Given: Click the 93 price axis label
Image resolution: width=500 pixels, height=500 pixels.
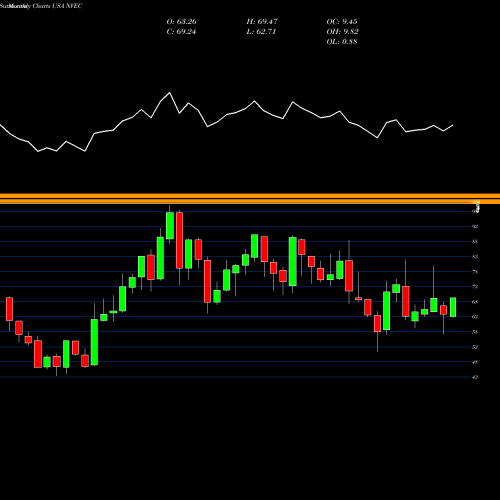Looking at the screenshot, I should 475,227.
